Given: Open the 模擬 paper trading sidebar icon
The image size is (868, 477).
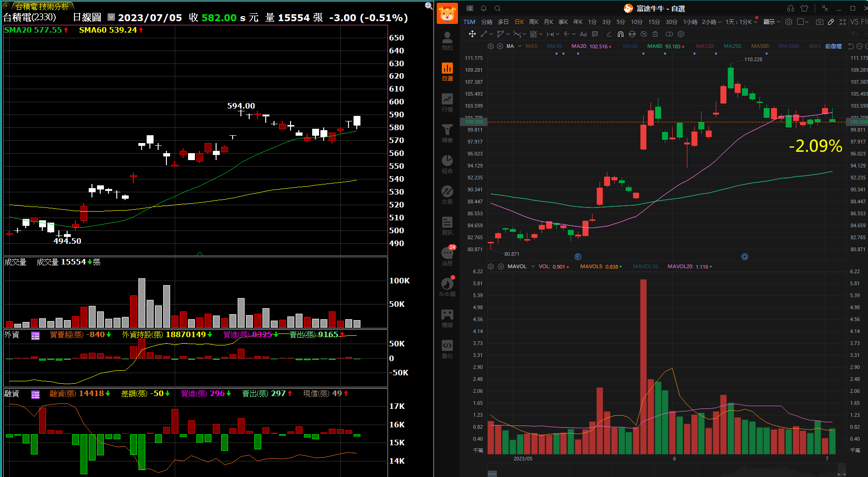Looking at the screenshot, I should [447, 318].
